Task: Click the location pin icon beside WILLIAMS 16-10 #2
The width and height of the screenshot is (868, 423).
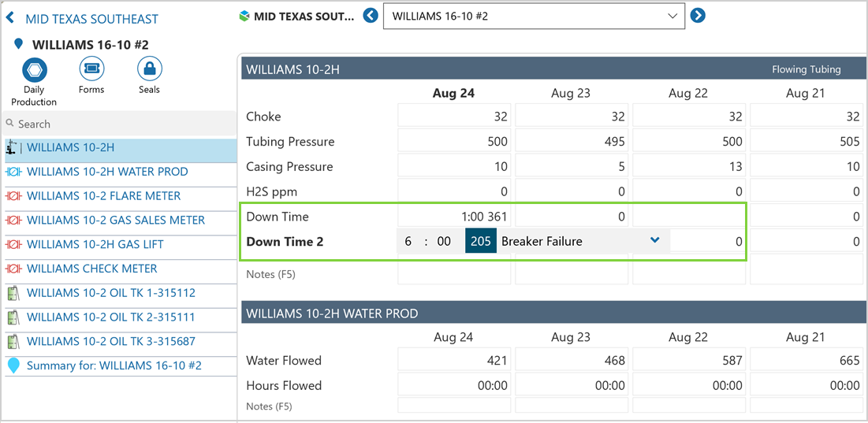Action: (x=19, y=45)
